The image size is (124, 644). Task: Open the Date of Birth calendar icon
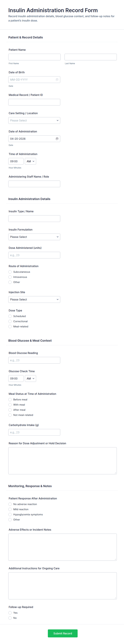tap(57, 80)
